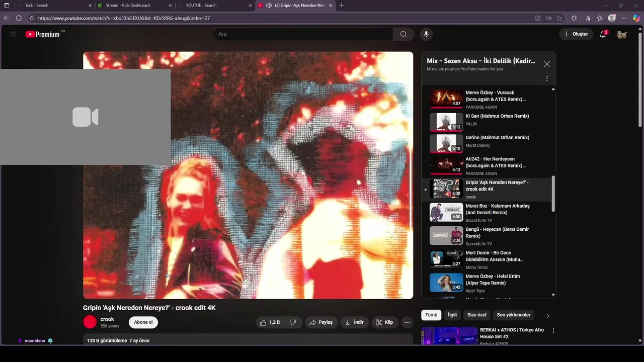Like the video with thumbs up
The width and height of the screenshot is (644, 362).
point(269,322)
